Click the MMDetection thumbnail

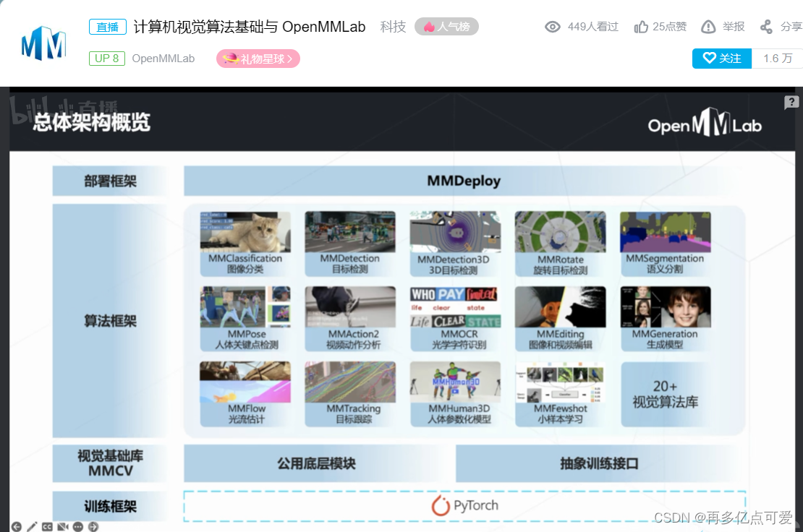350,232
